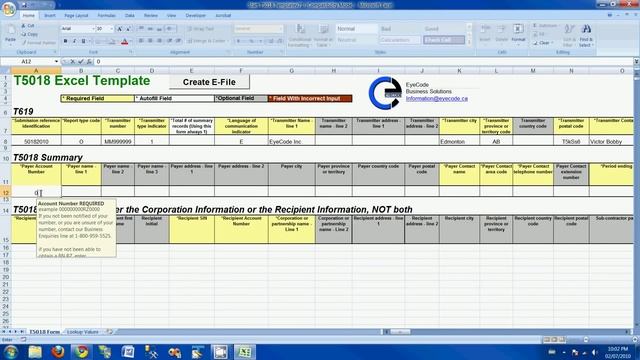
Task: Confirm entry with checkmark in formula bar
Action: [x=81, y=62]
